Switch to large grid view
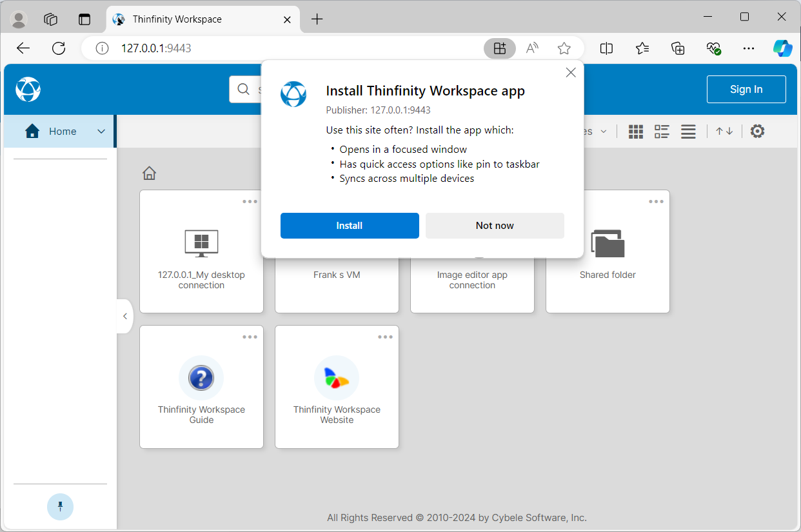This screenshot has width=801, height=532. coord(636,132)
